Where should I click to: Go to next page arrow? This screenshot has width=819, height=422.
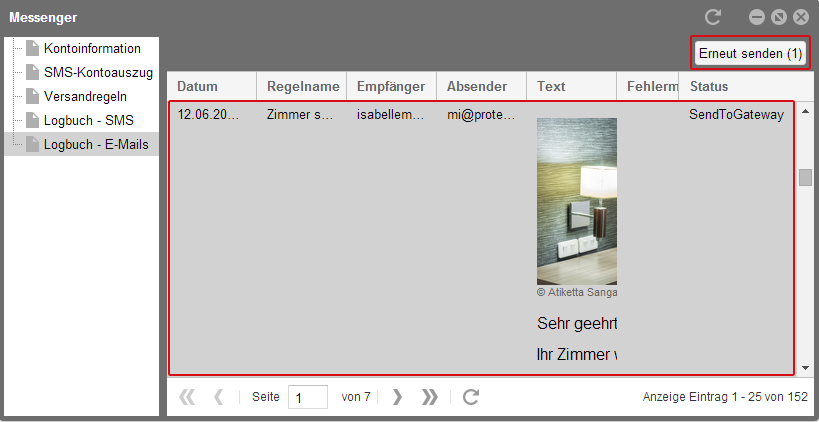point(397,397)
